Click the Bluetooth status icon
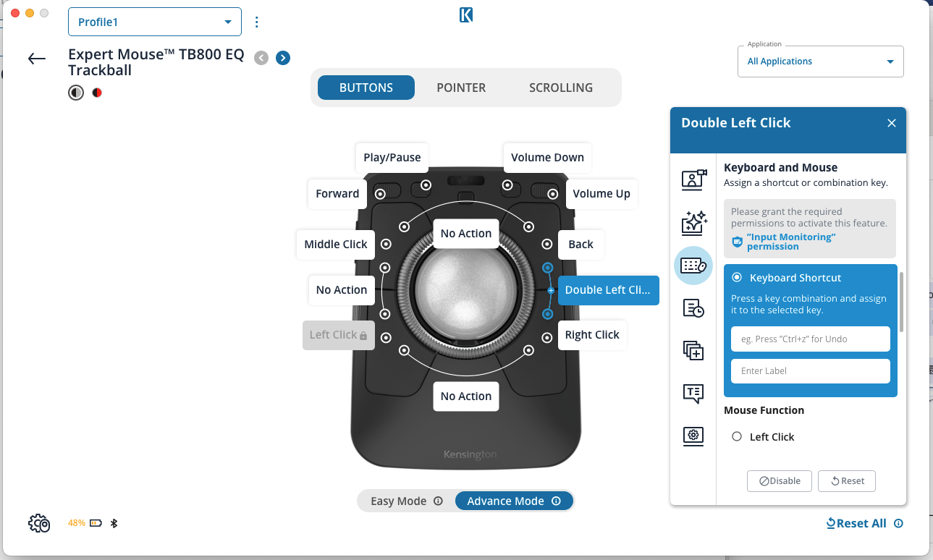 pos(114,522)
